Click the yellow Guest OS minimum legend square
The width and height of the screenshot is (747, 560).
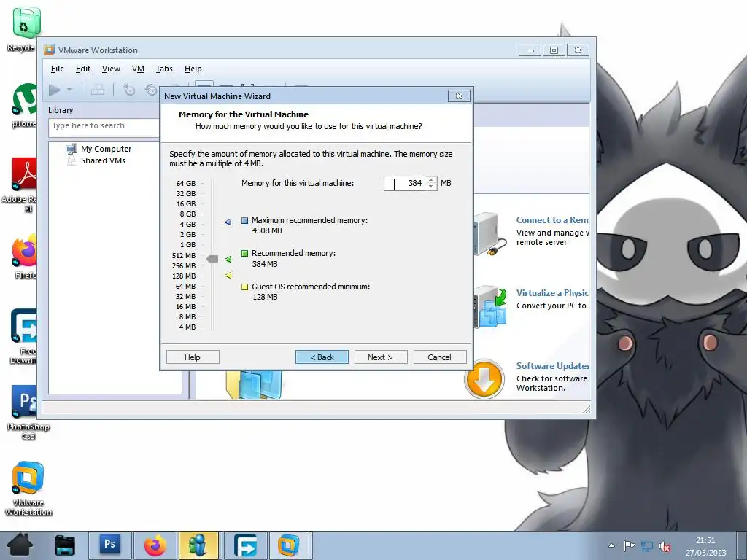244,287
